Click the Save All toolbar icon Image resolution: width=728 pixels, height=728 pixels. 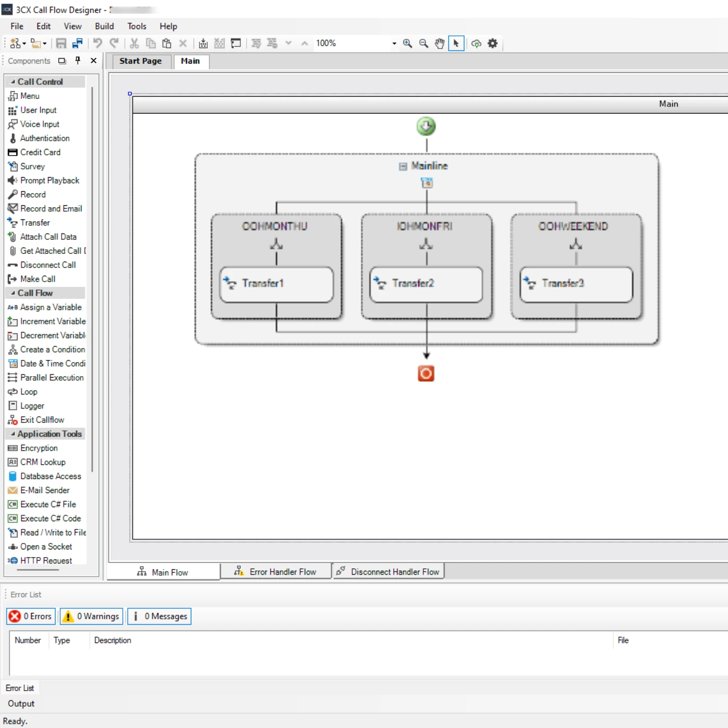click(77, 44)
